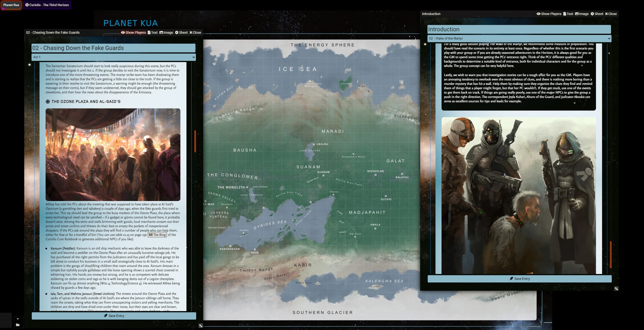
Task: Open Sheet settings for Chasing Down entry
Action: click(x=181, y=32)
